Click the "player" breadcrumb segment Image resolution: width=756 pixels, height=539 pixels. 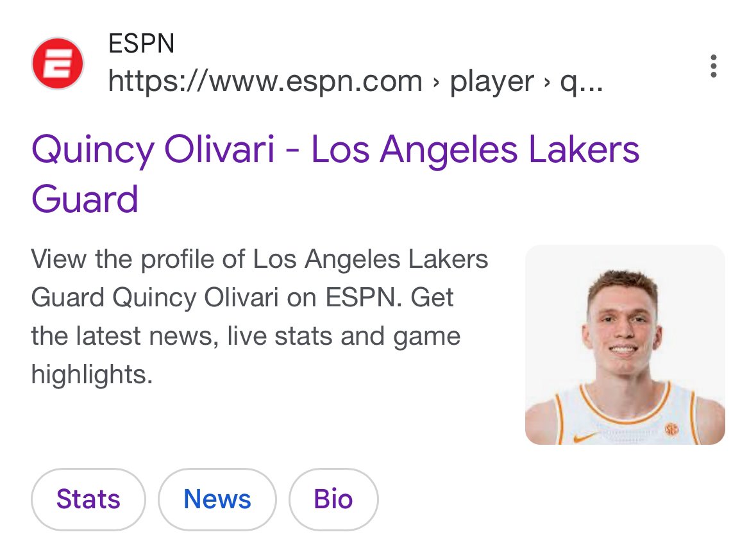[x=492, y=81]
